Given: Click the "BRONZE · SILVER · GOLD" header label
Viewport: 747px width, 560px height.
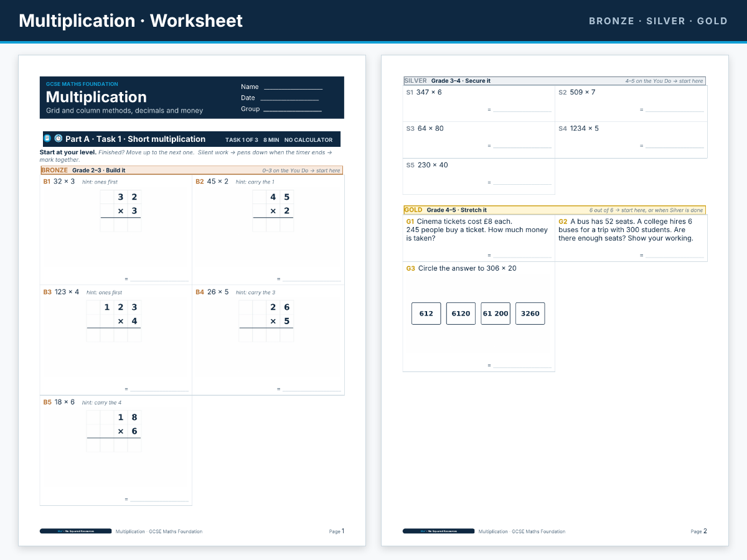Looking at the screenshot, I should click(x=658, y=21).
